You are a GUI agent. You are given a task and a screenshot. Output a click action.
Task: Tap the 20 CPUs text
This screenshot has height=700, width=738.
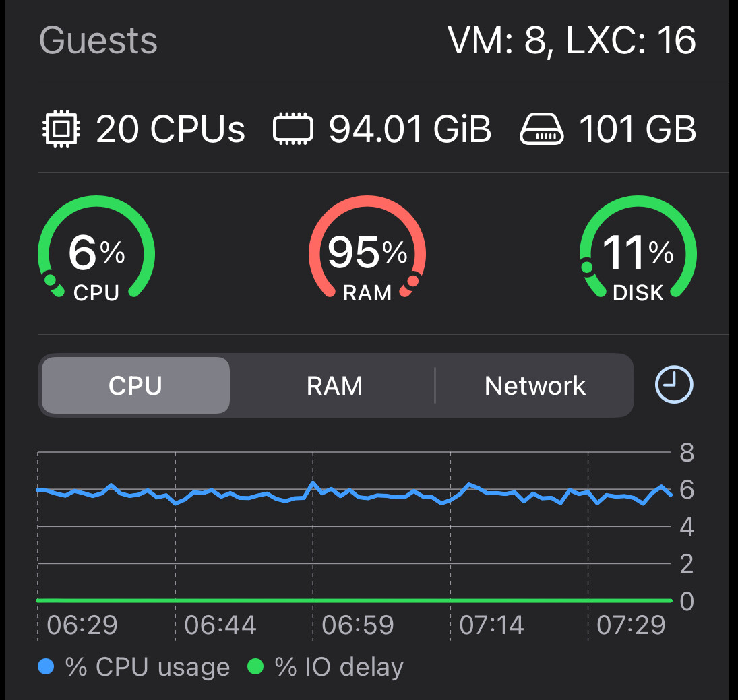[x=171, y=129]
